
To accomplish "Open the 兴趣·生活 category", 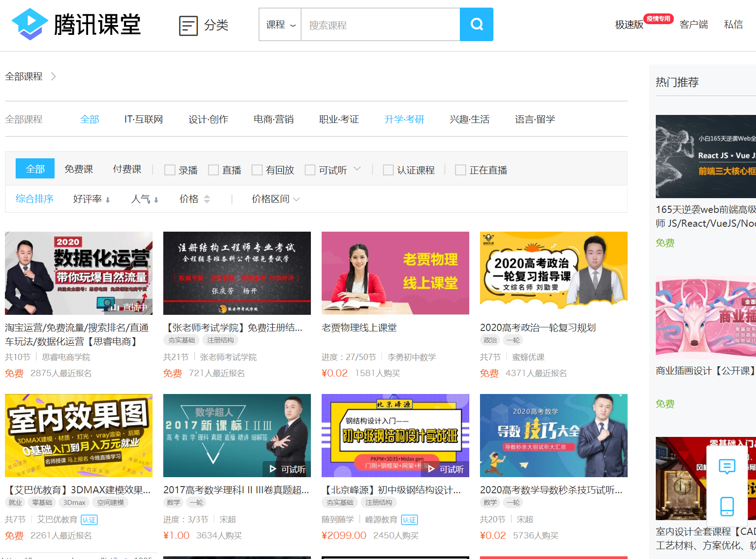I will 470,119.
